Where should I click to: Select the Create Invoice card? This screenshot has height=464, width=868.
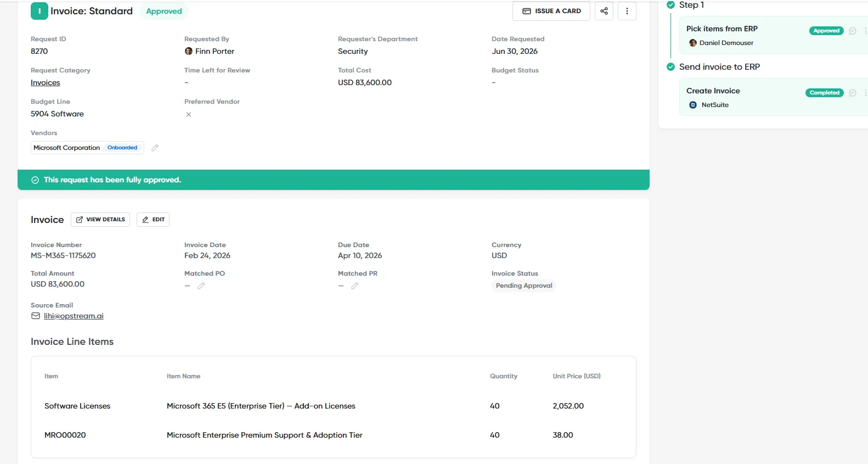point(774,97)
